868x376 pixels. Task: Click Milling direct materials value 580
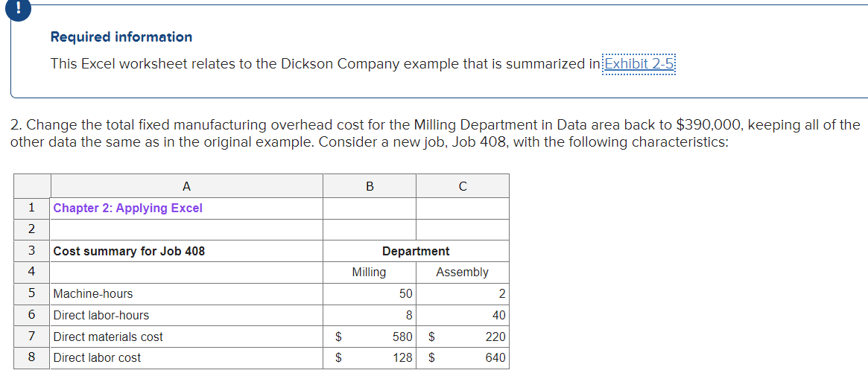click(x=370, y=337)
